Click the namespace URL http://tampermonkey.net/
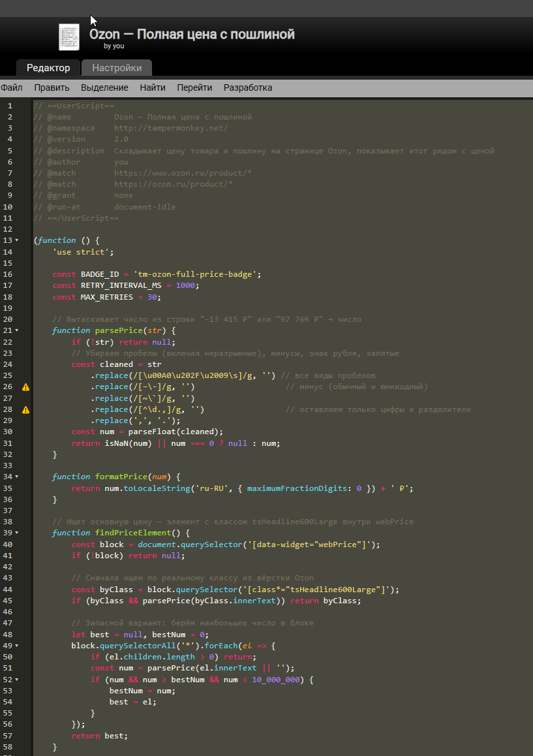The width and height of the screenshot is (533, 756). 171,128
